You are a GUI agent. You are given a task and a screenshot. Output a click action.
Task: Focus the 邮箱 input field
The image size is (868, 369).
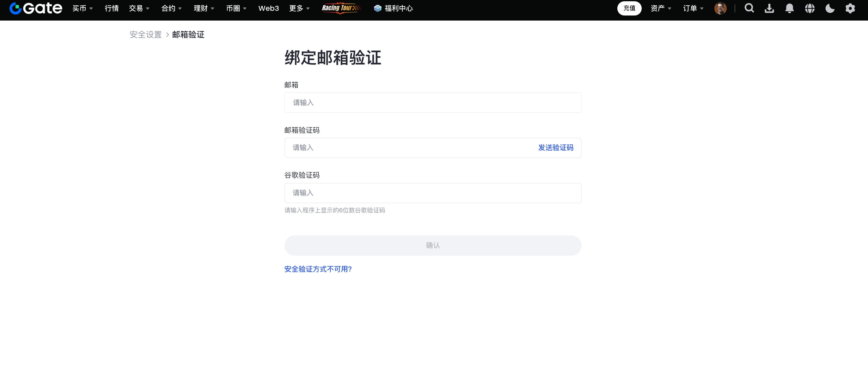click(x=433, y=103)
